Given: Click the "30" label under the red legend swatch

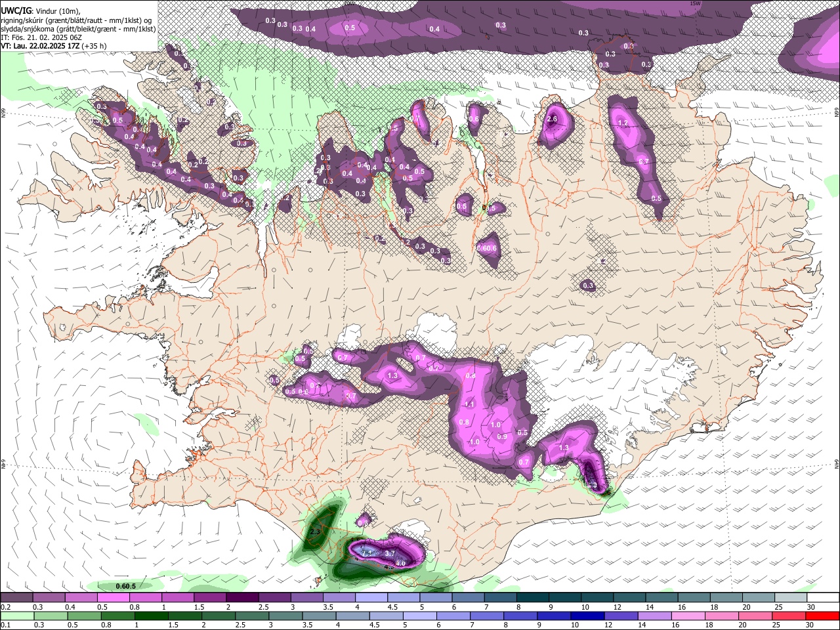Looking at the screenshot, I should [809, 625].
